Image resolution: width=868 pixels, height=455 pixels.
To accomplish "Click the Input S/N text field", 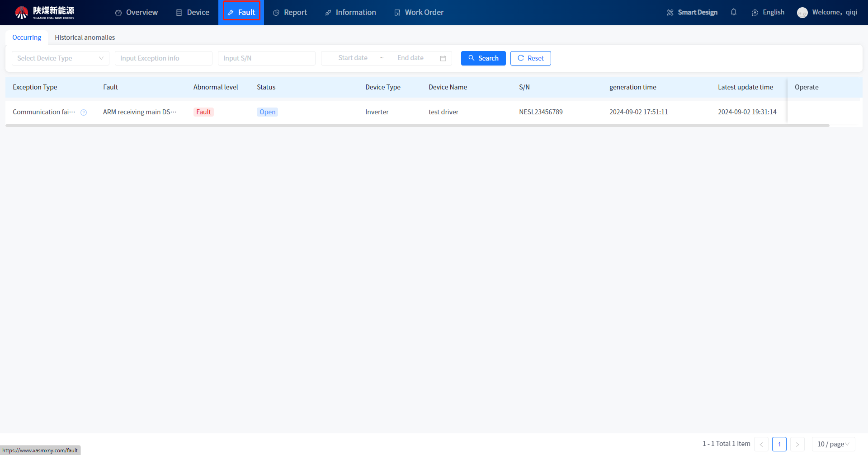I will point(266,58).
